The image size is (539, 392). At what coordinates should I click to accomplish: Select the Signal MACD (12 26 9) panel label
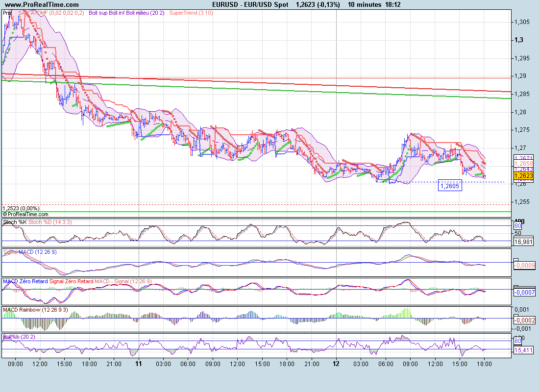point(30,252)
